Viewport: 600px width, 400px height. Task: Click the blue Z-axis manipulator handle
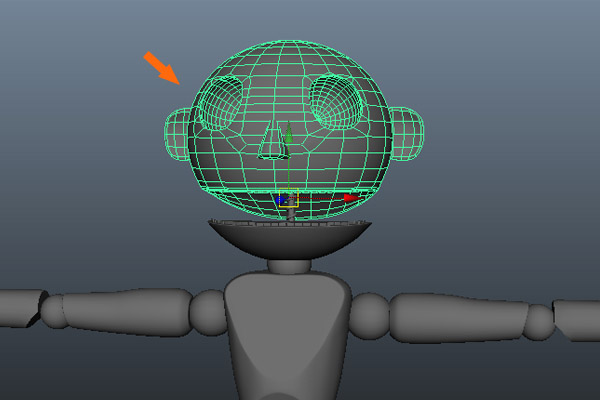(x=280, y=200)
